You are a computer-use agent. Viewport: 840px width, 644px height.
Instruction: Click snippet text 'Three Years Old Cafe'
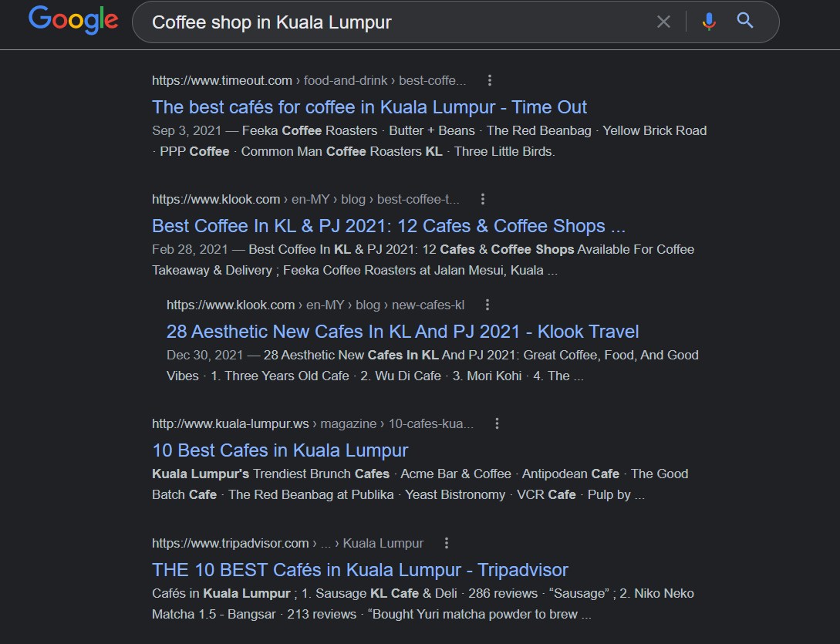[x=287, y=376]
